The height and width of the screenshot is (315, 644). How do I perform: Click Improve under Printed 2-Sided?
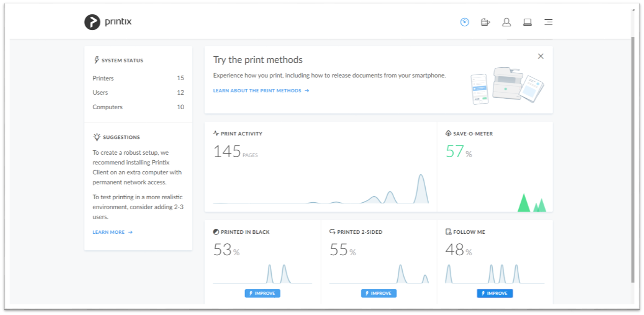click(379, 293)
